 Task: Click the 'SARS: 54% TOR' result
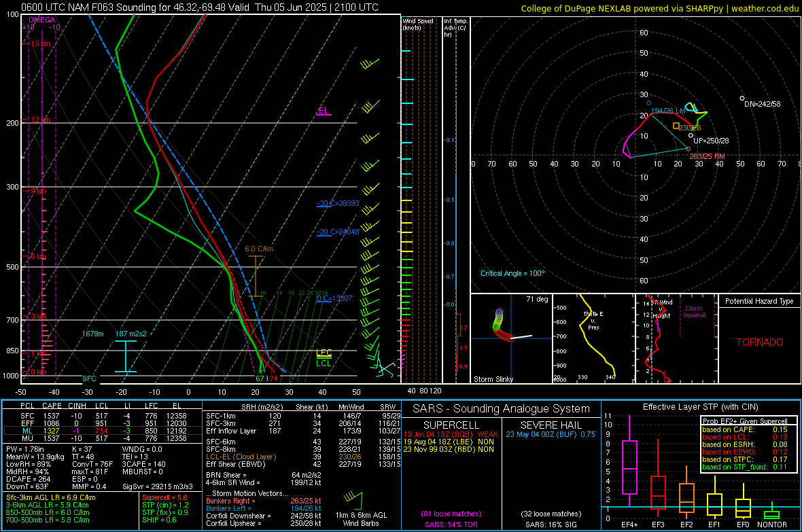pos(451,525)
